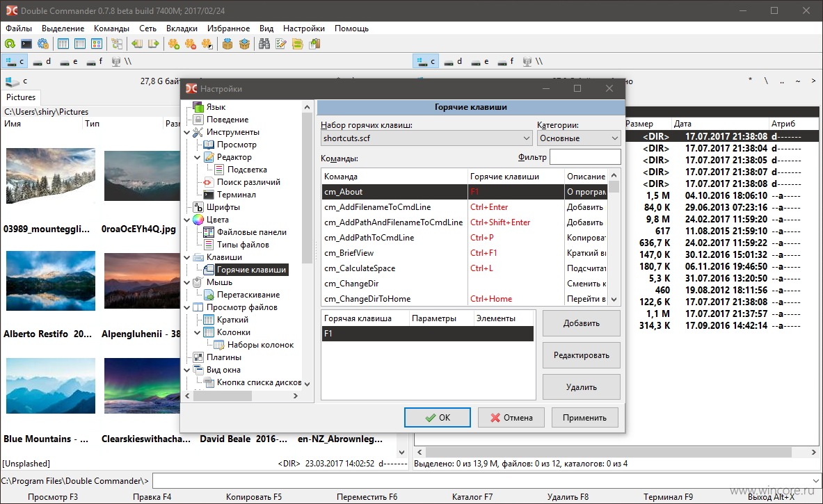Toggle the tree view panel toolbar icon
Image resolution: width=823 pixels, height=504 pixels.
click(x=116, y=44)
